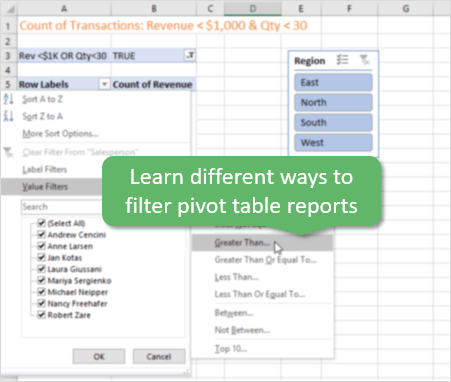Select the Between... filter option
Viewport: 451px width, 382px height.
262,313
